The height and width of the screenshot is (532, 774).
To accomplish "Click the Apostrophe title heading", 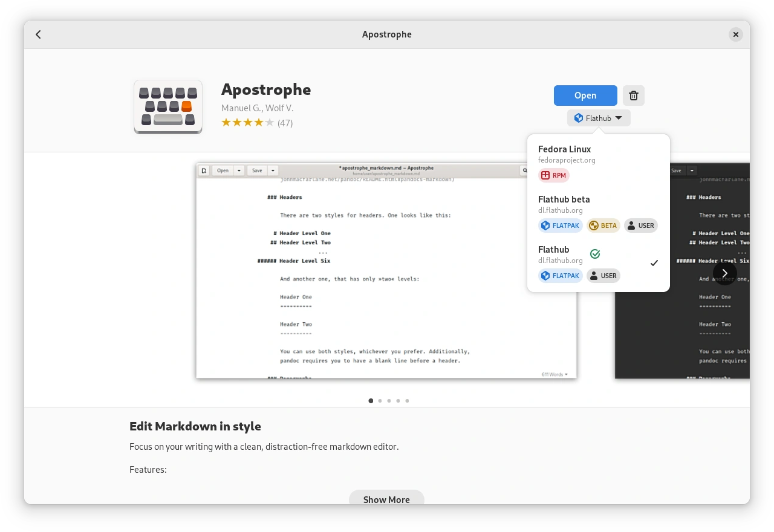I will [x=266, y=89].
